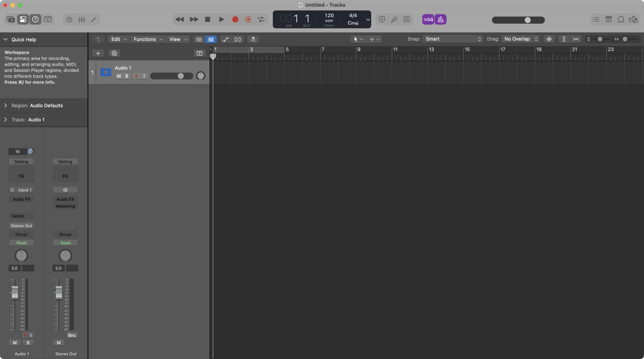The image size is (644, 359).
Task: Open the Loop Browser
Action: (x=621, y=20)
